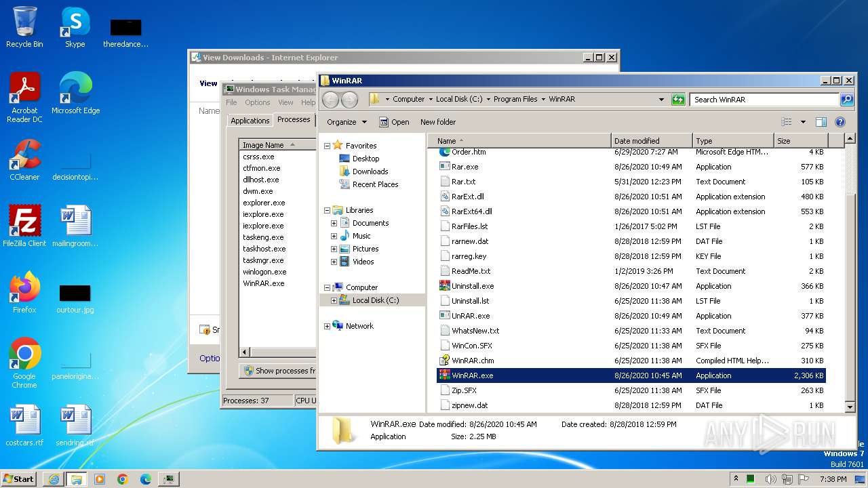
Task: Collapse the Favorites tree node
Action: point(327,146)
